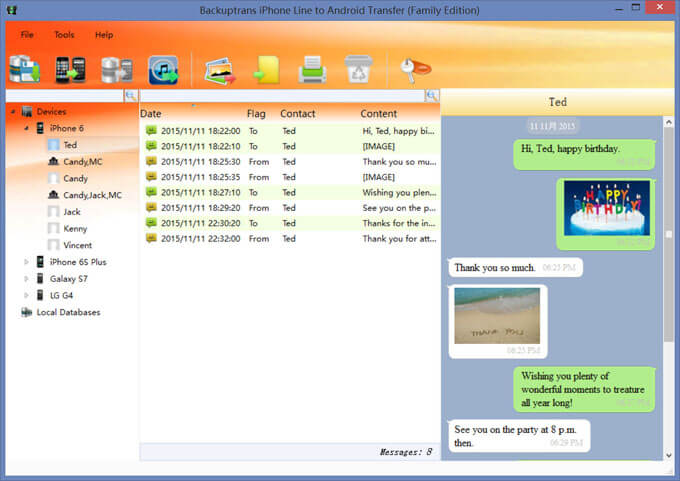Screen dimensions: 680x481
Task: Select message dated 2015/11/11 18:29:20
Action: click(290, 208)
